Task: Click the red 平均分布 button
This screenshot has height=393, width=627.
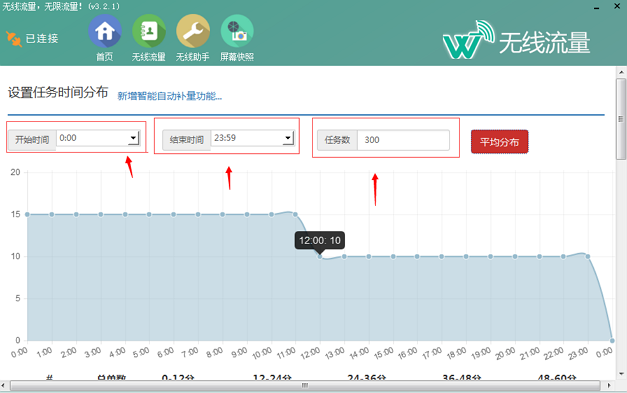Action: click(x=499, y=142)
